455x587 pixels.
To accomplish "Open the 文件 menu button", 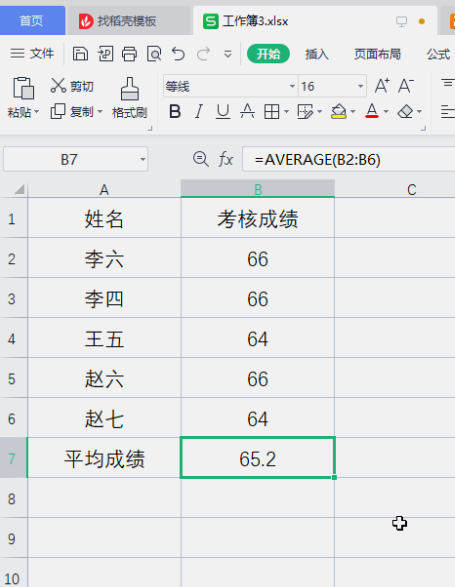I will (32, 54).
